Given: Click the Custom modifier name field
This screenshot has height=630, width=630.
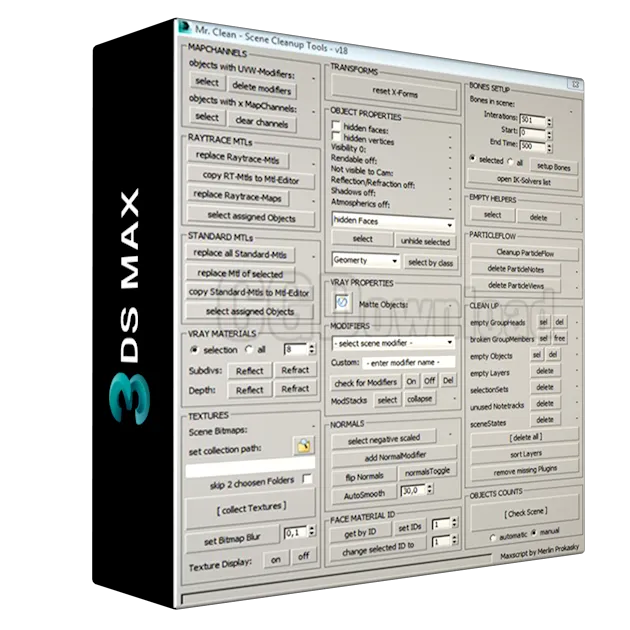Looking at the screenshot, I should click(408, 362).
